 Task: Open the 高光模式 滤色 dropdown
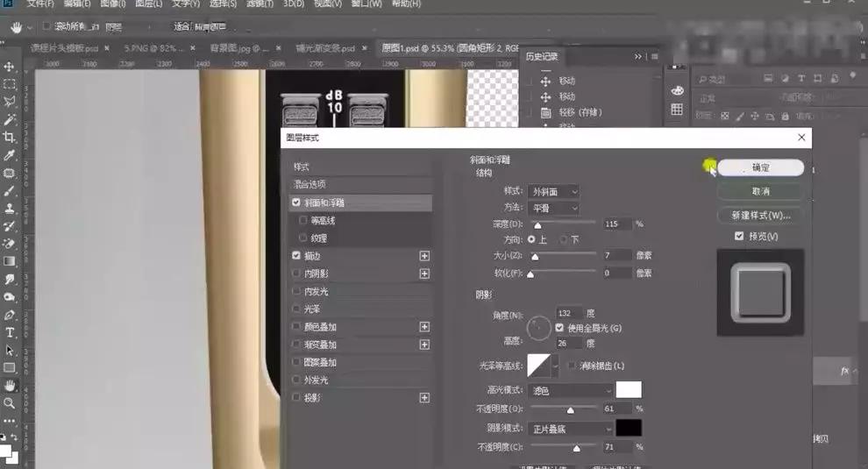[x=570, y=391]
